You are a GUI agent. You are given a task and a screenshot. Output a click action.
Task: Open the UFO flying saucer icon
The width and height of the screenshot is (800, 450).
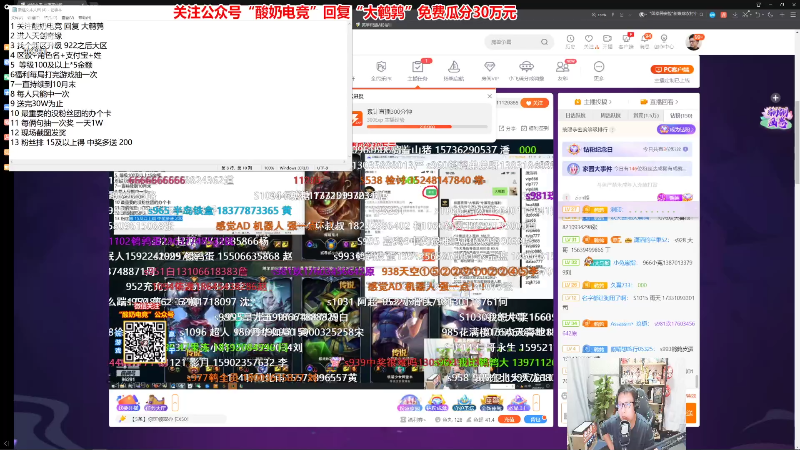point(526,67)
